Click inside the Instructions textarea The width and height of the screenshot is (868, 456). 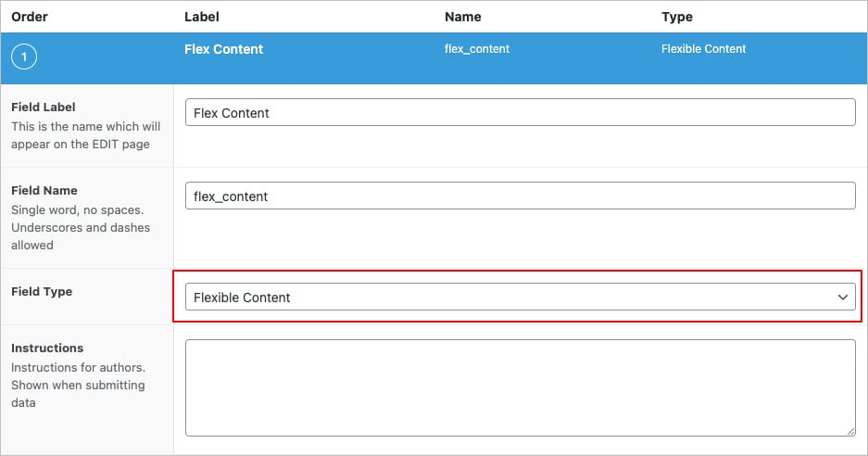pyautogui.click(x=521, y=387)
